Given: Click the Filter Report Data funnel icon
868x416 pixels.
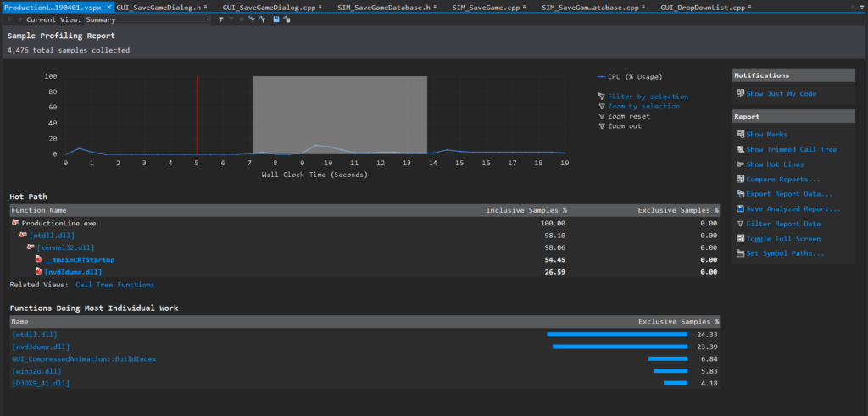Looking at the screenshot, I should tap(741, 224).
